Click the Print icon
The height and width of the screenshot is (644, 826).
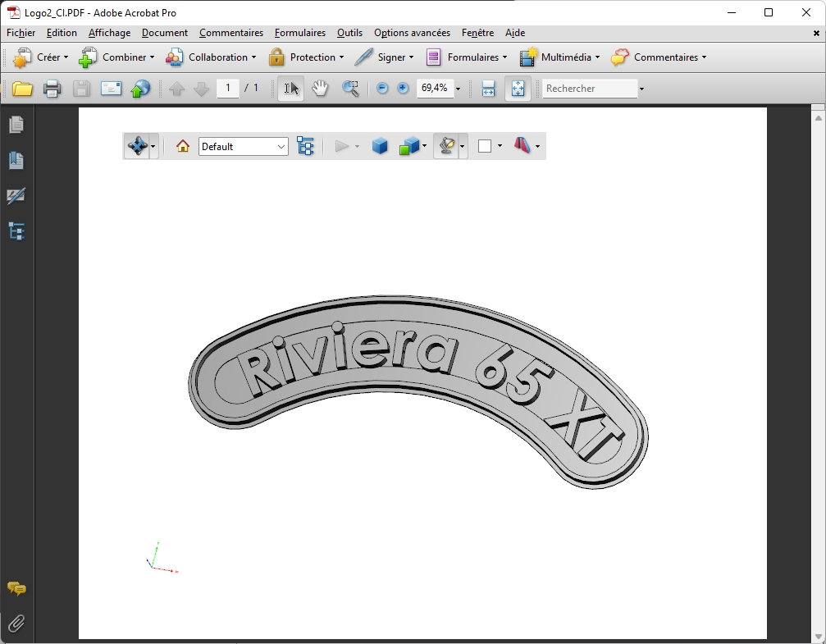tap(52, 89)
